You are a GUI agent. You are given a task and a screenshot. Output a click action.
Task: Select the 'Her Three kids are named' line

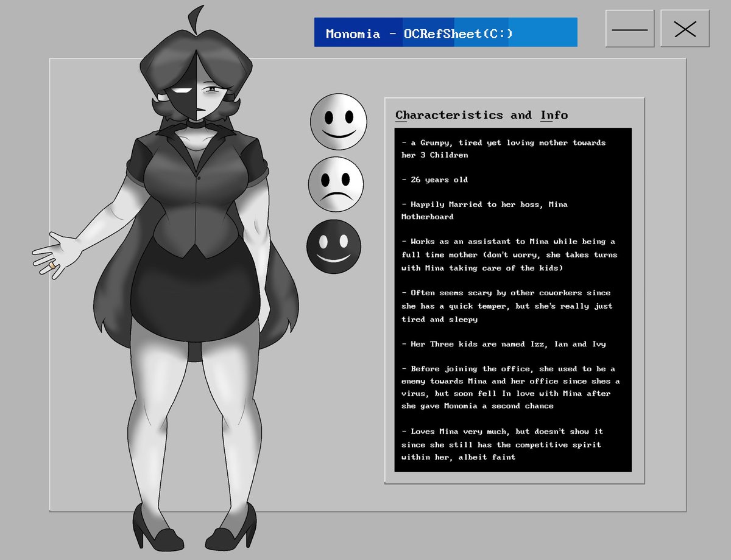click(503, 344)
